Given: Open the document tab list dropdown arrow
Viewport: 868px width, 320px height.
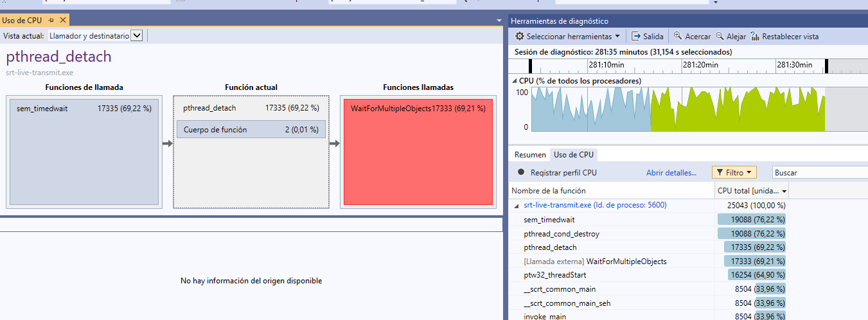Looking at the screenshot, I should [x=499, y=21].
